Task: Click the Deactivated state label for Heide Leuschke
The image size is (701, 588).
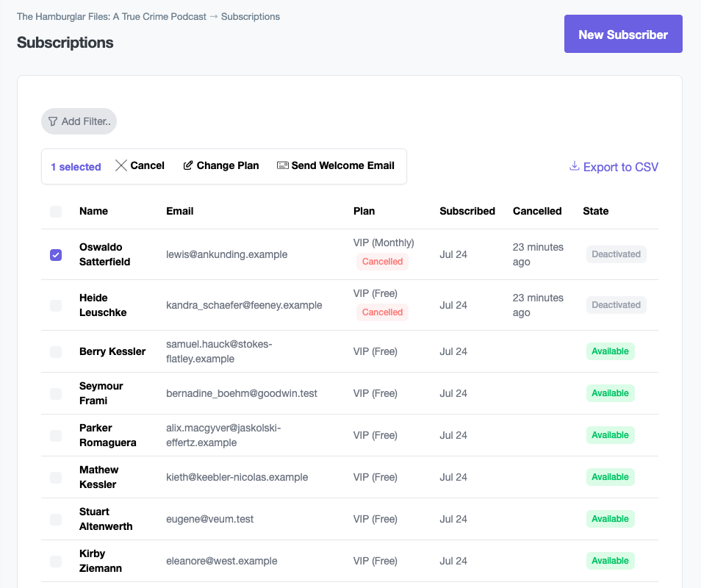Action: point(616,304)
